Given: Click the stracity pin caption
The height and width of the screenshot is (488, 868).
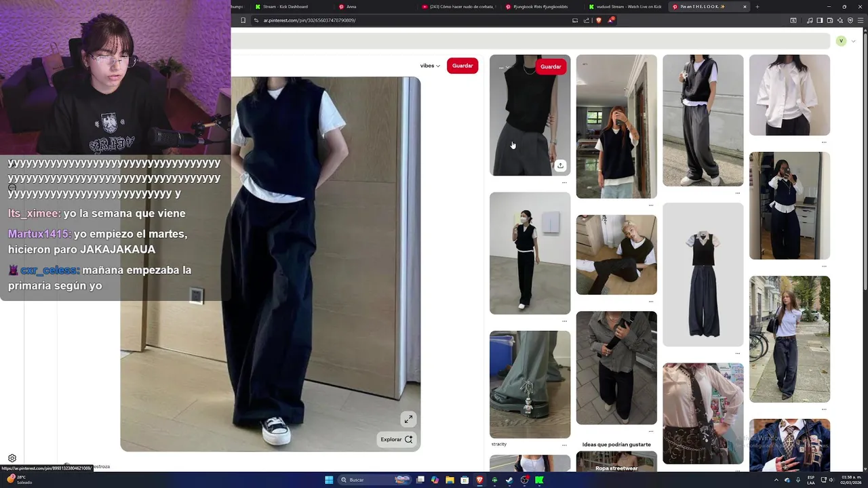Looking at the screenshot, I should coord(499,444).
